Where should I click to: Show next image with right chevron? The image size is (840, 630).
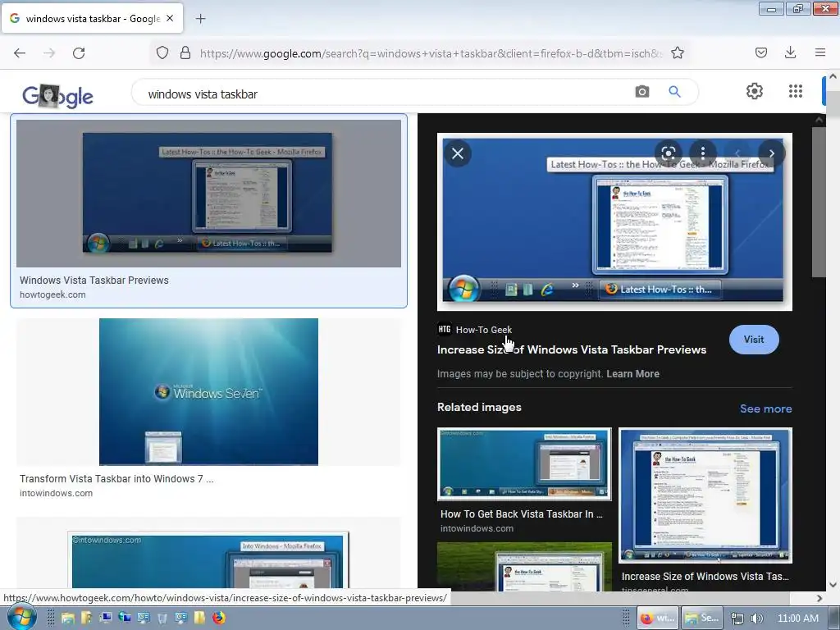[x=771, y=153]
